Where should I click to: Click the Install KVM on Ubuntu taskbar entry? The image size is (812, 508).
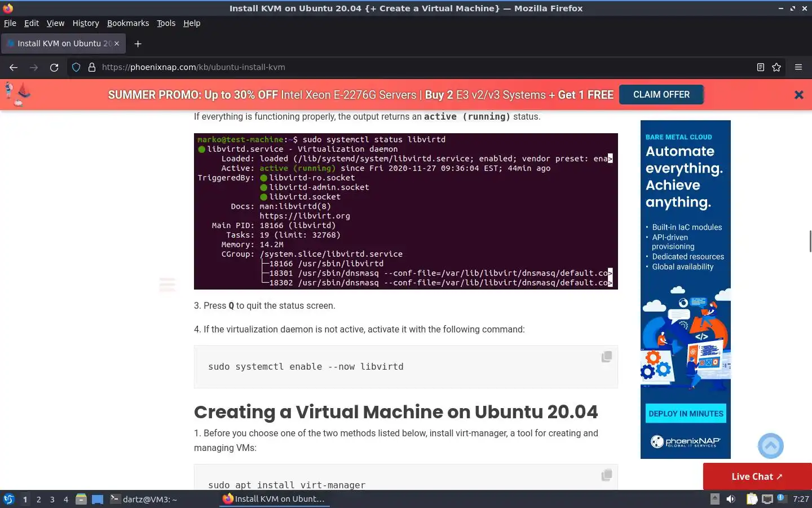tap(274, 499)
